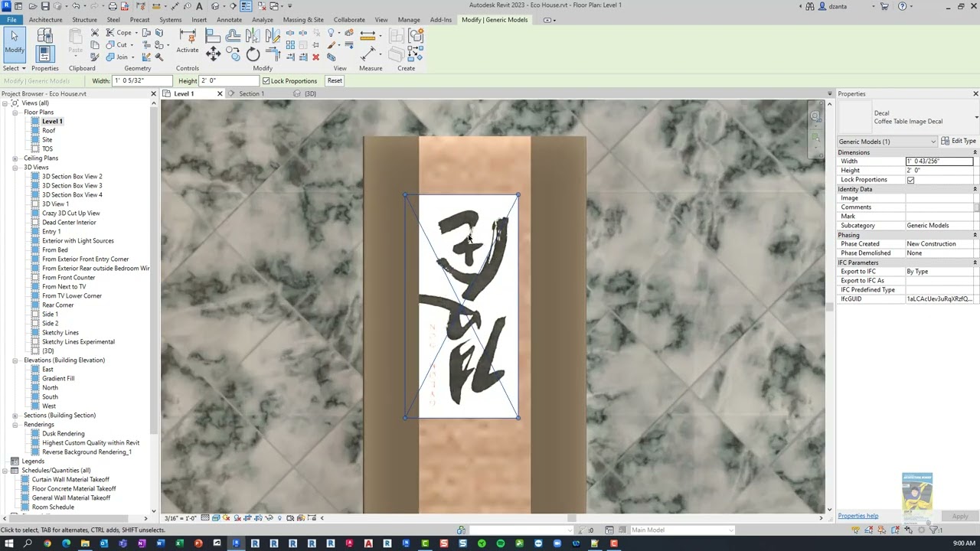This screenshot has height=551, width=980.
Task: Open the Type Properties icon in the ribbon
Action: (x=44, y=34)
